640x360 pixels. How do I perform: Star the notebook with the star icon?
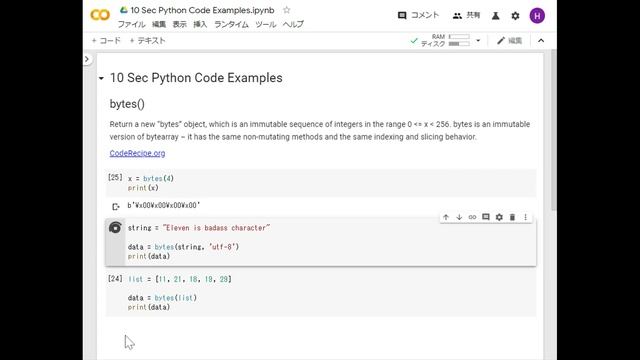pyautogui.click(x=287, y=10)
